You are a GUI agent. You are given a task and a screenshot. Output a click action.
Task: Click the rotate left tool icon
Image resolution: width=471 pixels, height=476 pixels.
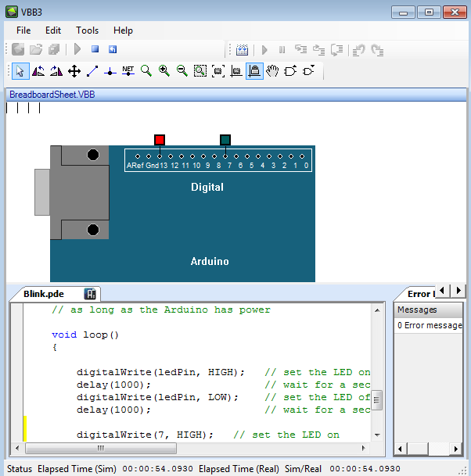click(38, 71)
